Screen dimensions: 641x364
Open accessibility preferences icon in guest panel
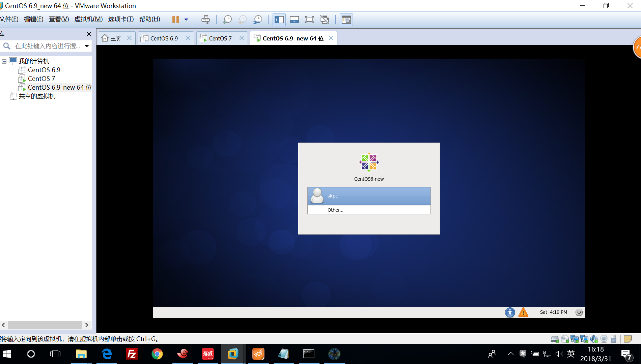pyautogui.click(x=510, y=312)
